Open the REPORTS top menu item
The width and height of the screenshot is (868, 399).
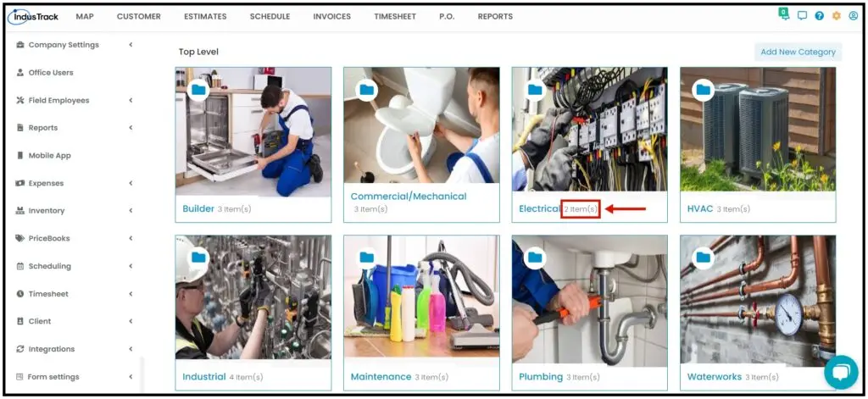[x=495, y=17]
